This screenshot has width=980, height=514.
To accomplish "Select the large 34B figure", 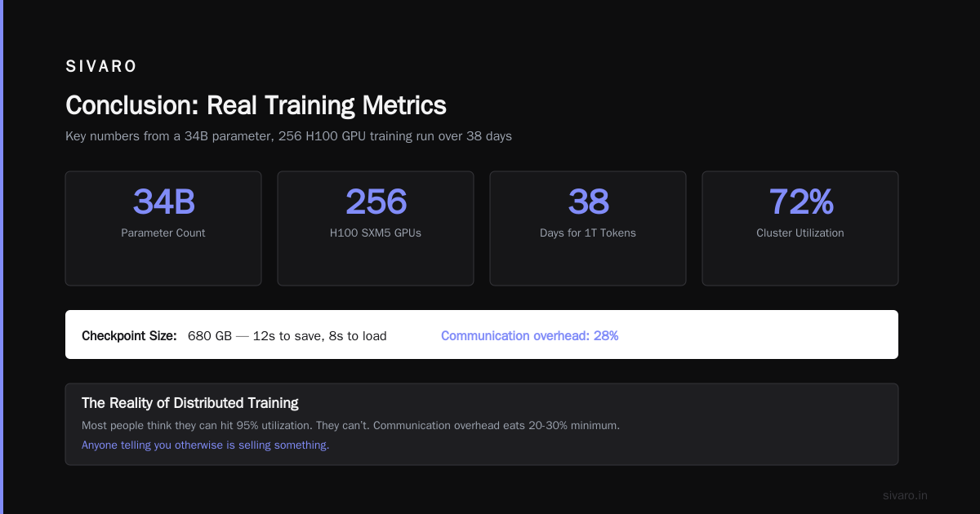I will [x=163, y=202].
